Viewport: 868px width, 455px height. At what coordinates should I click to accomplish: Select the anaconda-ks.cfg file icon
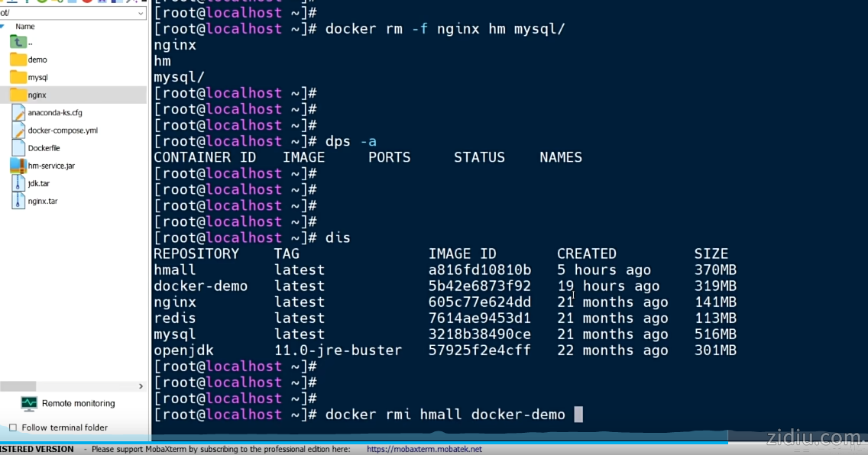click(18, 113)
